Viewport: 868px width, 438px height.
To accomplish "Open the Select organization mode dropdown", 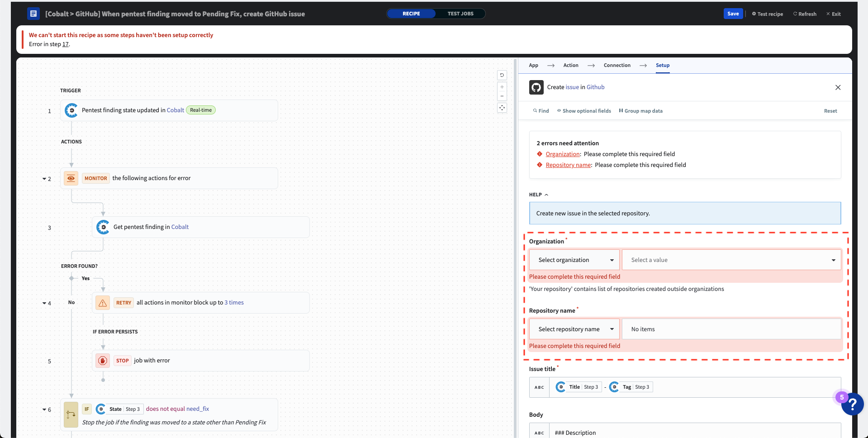I will (574, 260).
